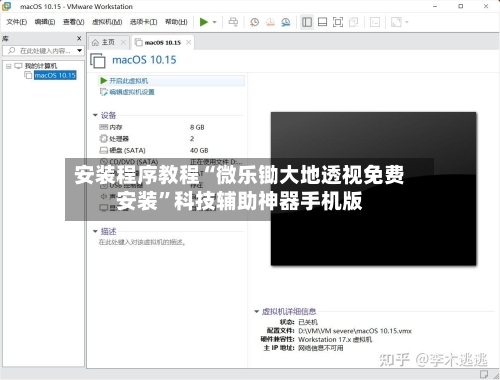Click the status bar icon at bottom right
The height and width of the screenshot is (380, 500).
pyautogui.click(x=484, y=374)
